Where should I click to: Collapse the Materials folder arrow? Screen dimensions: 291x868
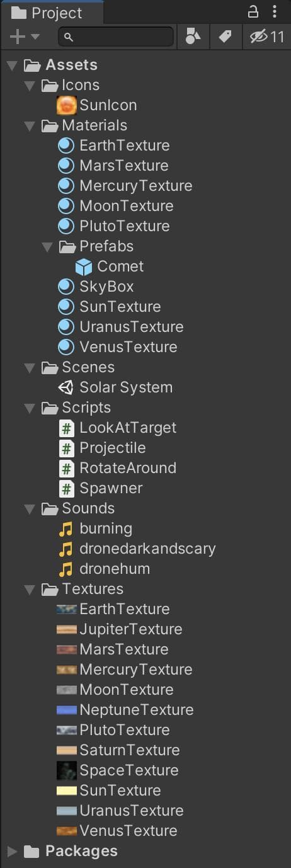point(30,126)
